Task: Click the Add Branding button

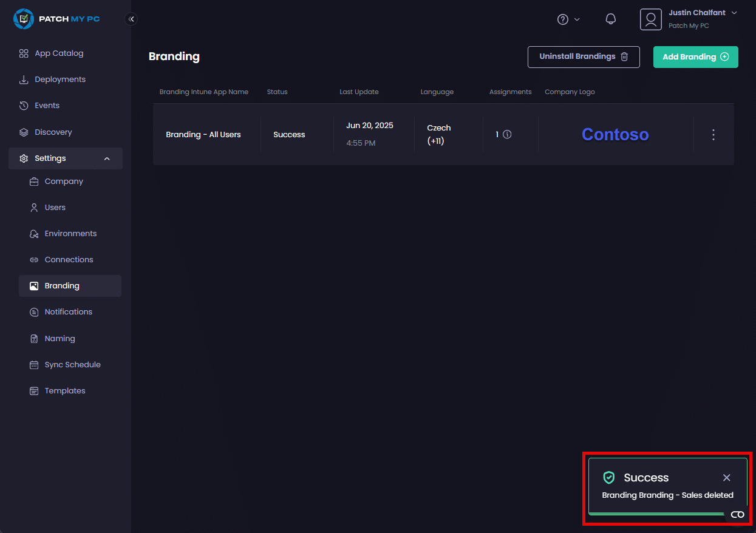Action: 695,57
